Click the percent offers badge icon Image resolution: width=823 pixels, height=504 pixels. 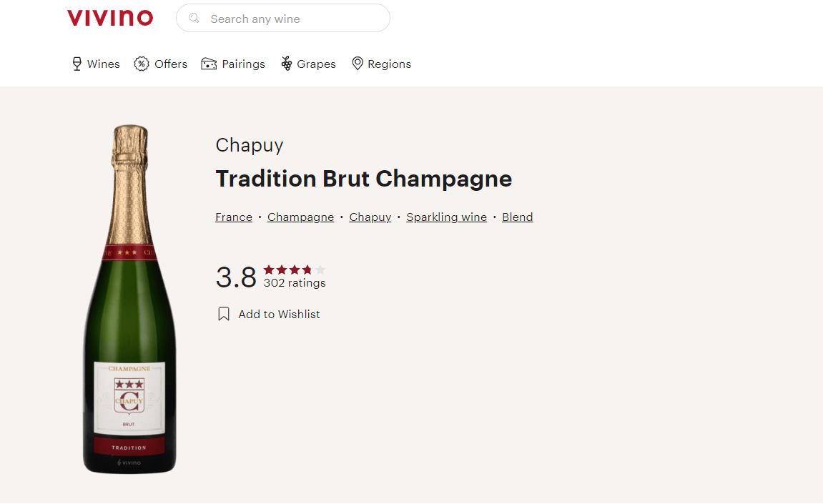pyautogui.click(x=142, y=64)
